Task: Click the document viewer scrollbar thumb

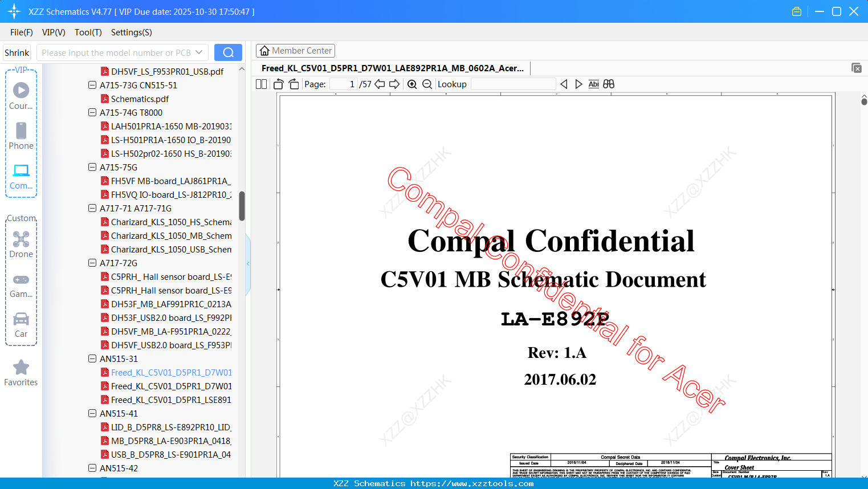Action: (864, 102)
